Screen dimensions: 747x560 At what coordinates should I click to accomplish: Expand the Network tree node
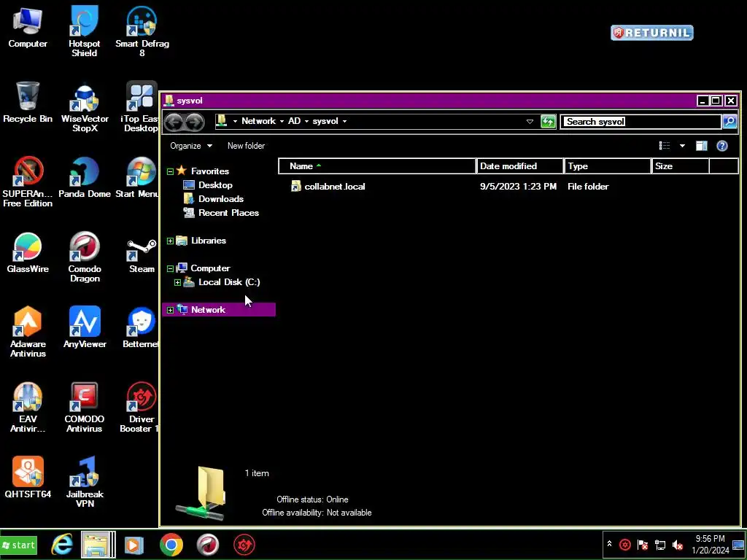(170, 310)
